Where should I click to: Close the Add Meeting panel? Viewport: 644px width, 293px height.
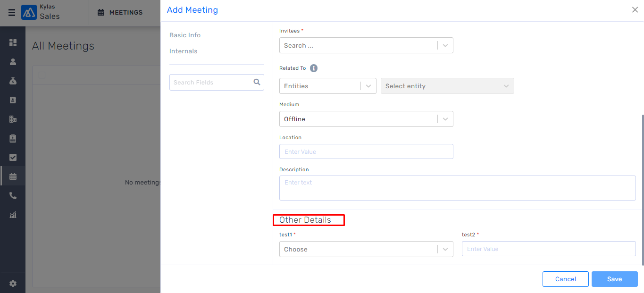[x=635, y=10]
